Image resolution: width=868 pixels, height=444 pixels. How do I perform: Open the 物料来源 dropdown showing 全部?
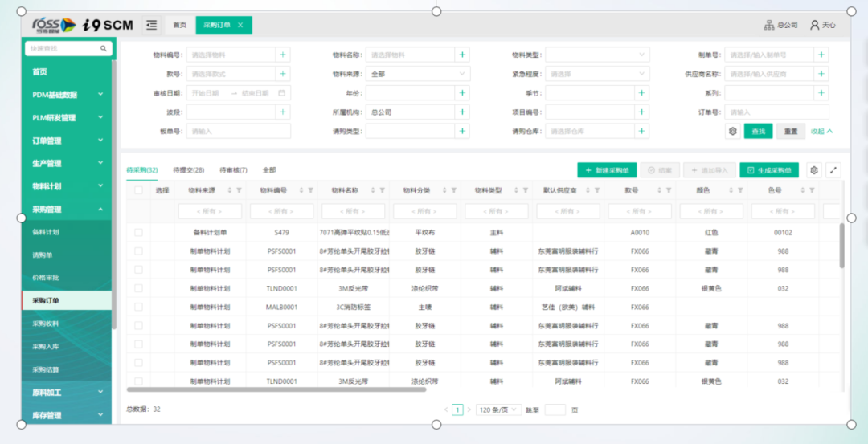(x=418, y=74)
